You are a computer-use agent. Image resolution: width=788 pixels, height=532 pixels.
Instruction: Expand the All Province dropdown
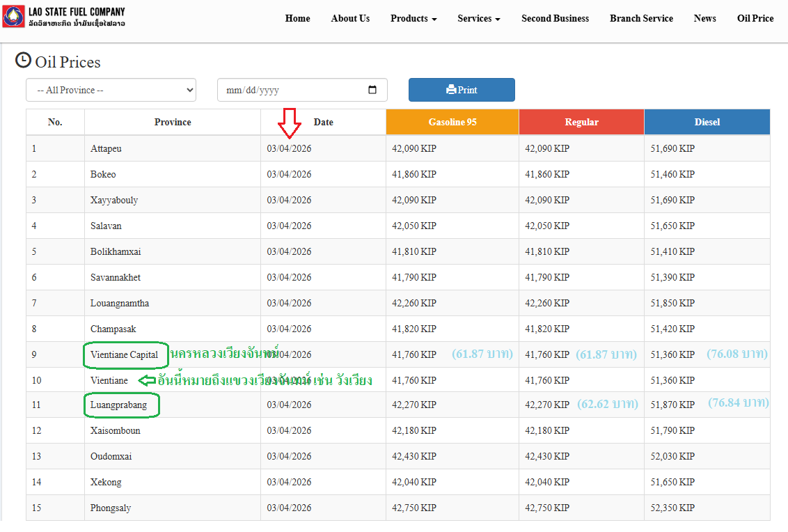tap(111, 90)
